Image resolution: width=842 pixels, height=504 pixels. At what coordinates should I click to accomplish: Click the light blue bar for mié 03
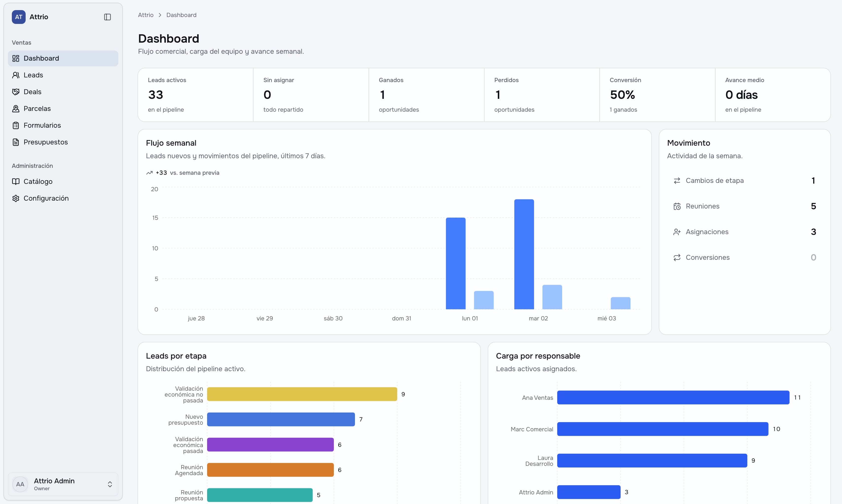(x=621, y=303)
